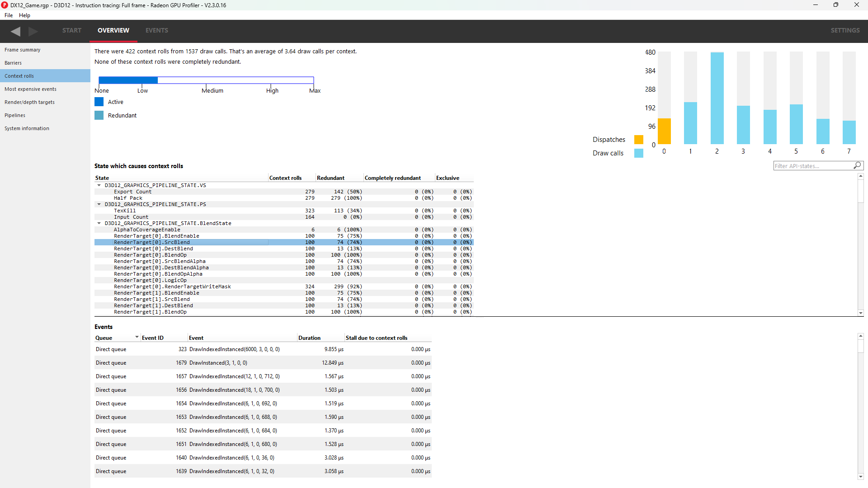Click the blue Draw calls legend swatch
Image resolution: width=868 pixels, height=488 pixels.
tap(638, 153)
